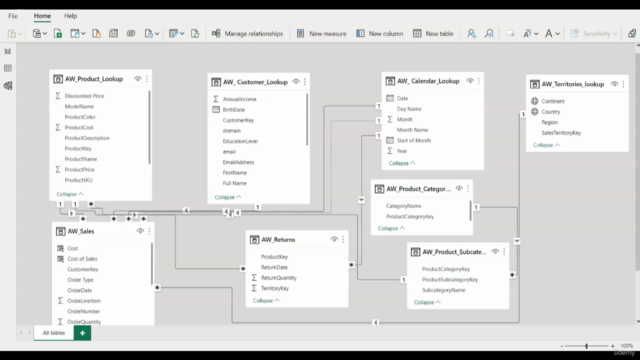Select CategoryName field in AW_Product_Categories
Screen dimensions: 640x360
coord(404,206)
